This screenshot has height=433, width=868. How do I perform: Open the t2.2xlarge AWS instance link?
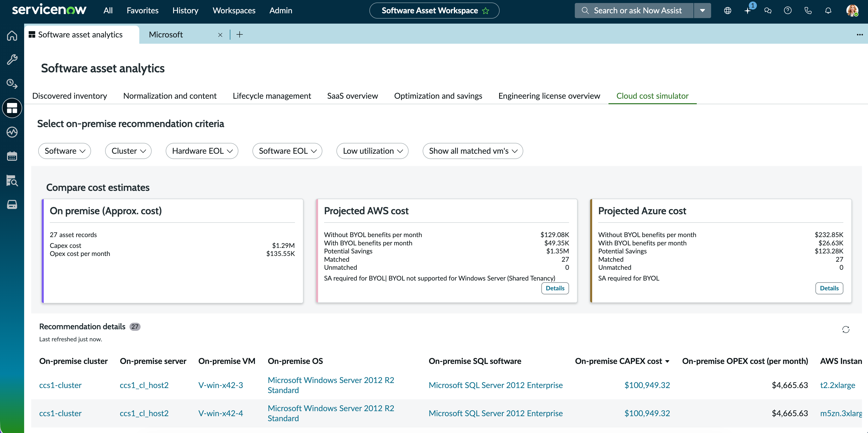pyautogui.click(x=838, y=386)
